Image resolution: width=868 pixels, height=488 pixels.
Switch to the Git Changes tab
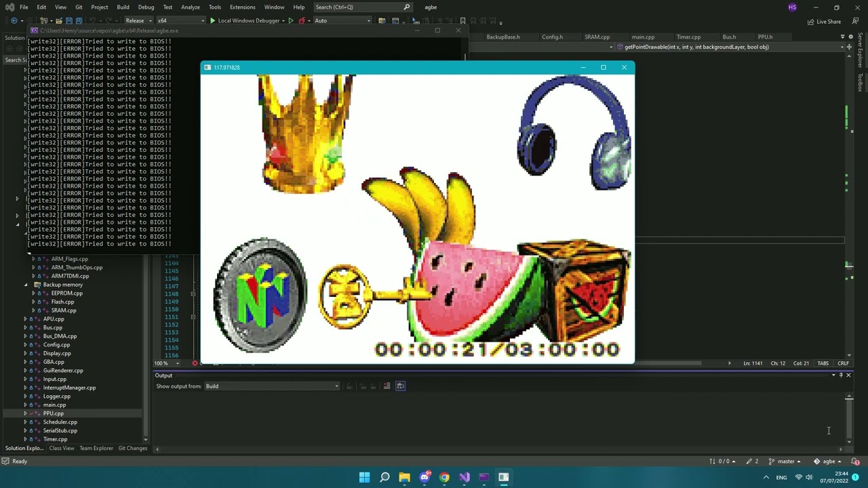click(132, 448)
